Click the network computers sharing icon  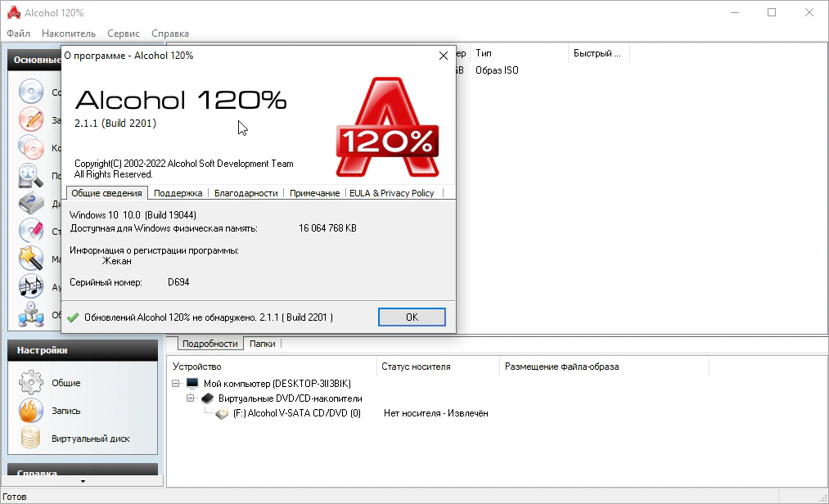31,314
